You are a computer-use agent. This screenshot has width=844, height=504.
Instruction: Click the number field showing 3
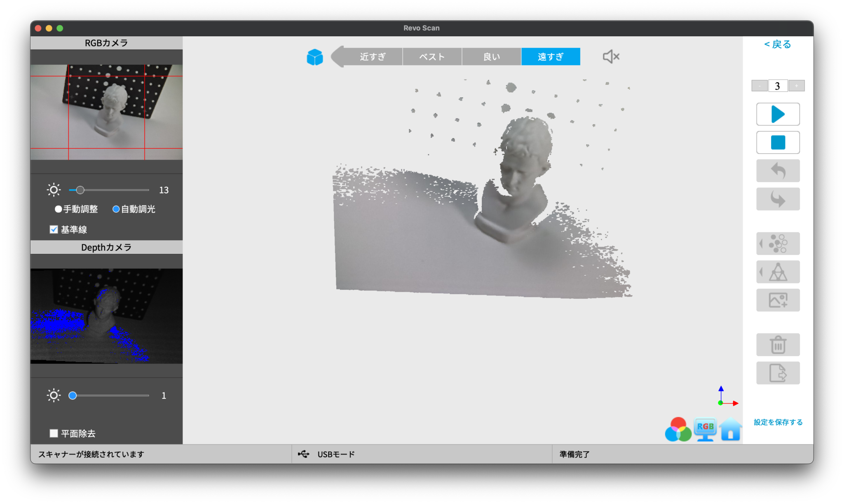[x=778, y=86]
